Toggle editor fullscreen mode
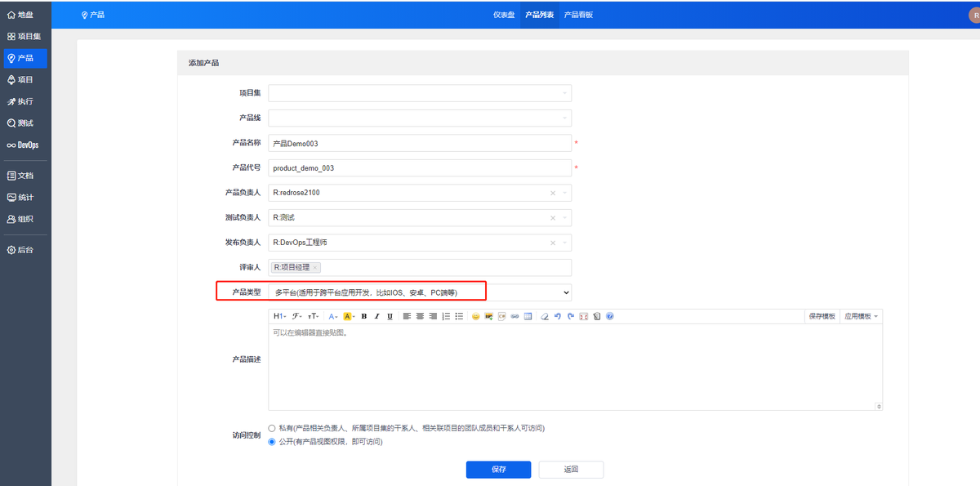 point(583,316)
